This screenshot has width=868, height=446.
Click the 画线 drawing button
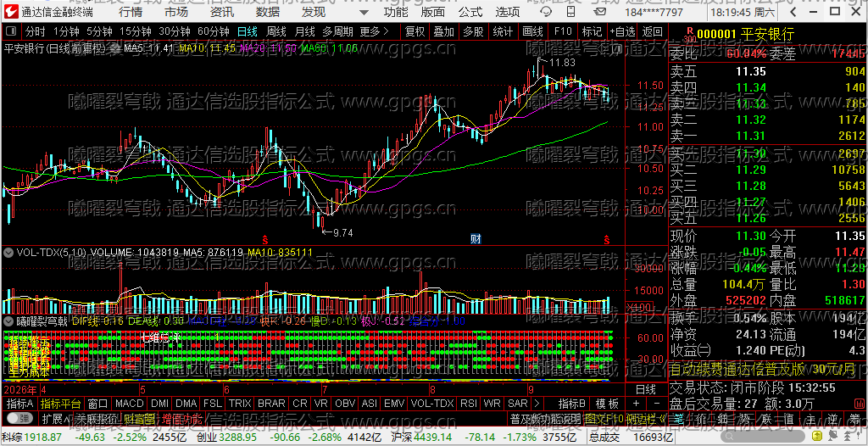(532, 31)
